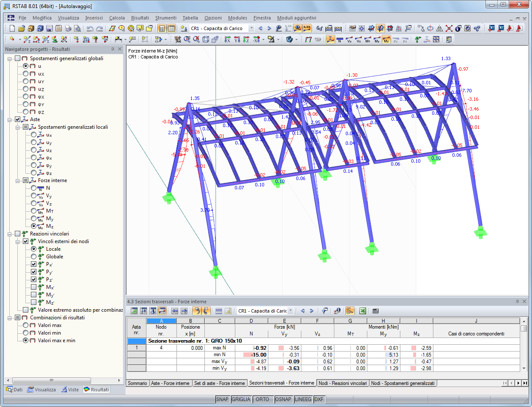The image size is (532, 407).
Task: Collapse the 'Combinazioni di risultati' tree node
Action: coord(10,318)
